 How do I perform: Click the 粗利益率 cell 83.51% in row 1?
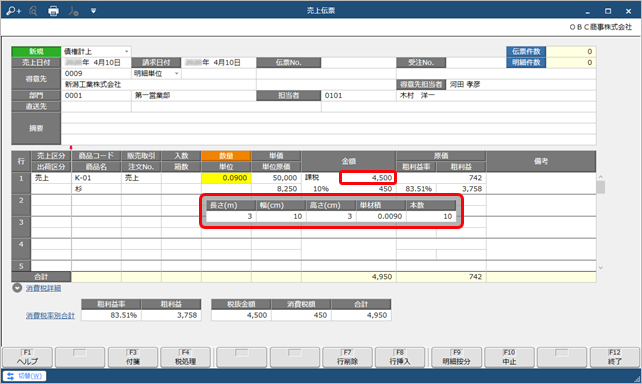point(416,189)
